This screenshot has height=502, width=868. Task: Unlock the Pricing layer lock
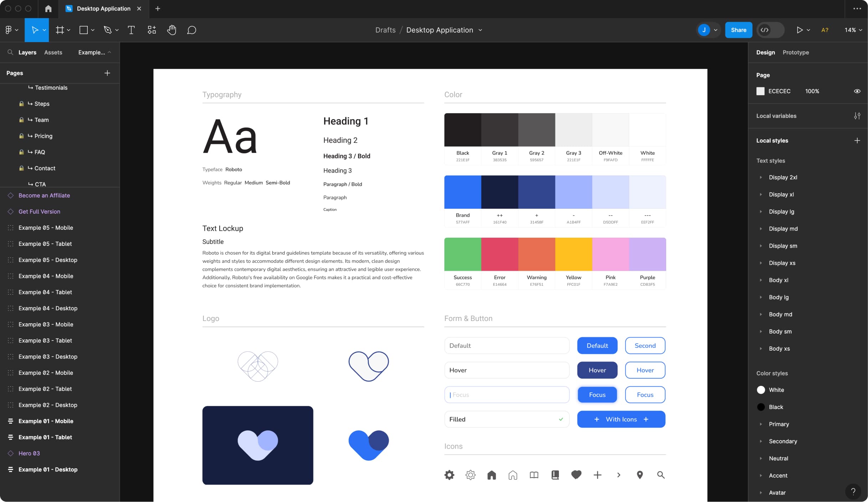pyautogui.click(x=21, y=136)
